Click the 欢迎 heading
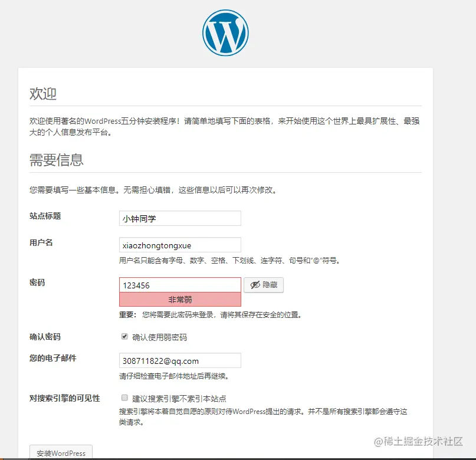The height and width of the screenshot is (460, 476). coord(43,94)
